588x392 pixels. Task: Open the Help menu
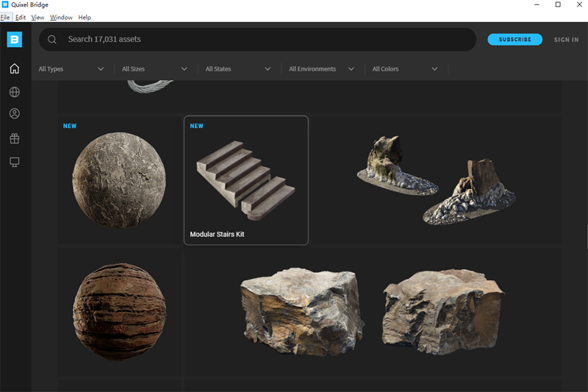(85, 17)
